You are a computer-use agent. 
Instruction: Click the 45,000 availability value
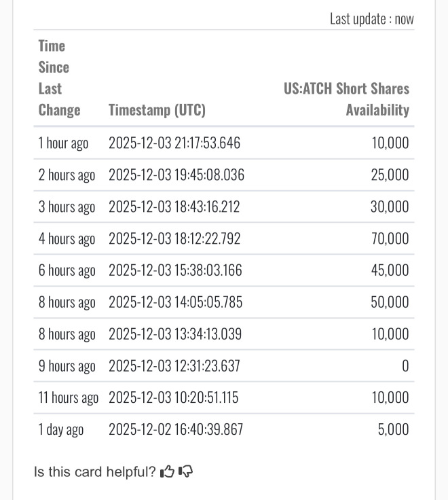click(390, 270)
